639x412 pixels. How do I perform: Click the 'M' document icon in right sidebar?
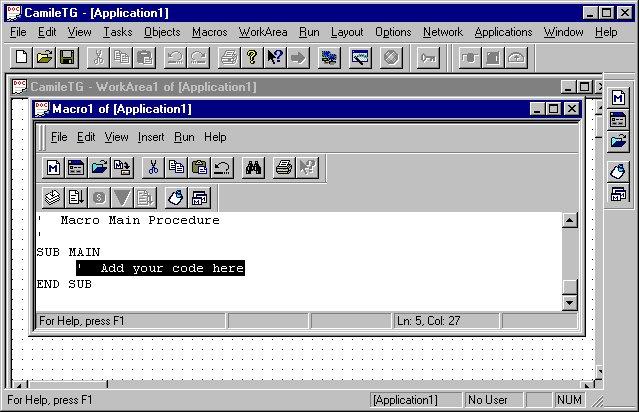click(x=618, y=98)
